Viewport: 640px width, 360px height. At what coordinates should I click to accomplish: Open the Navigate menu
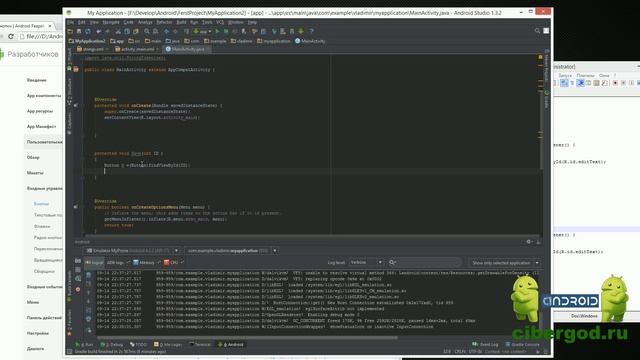click(111, 22)
